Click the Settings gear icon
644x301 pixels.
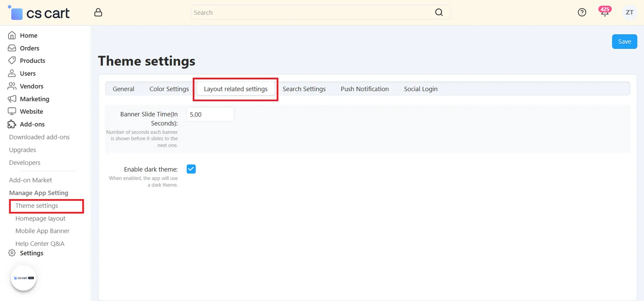(x=12, y=253)
